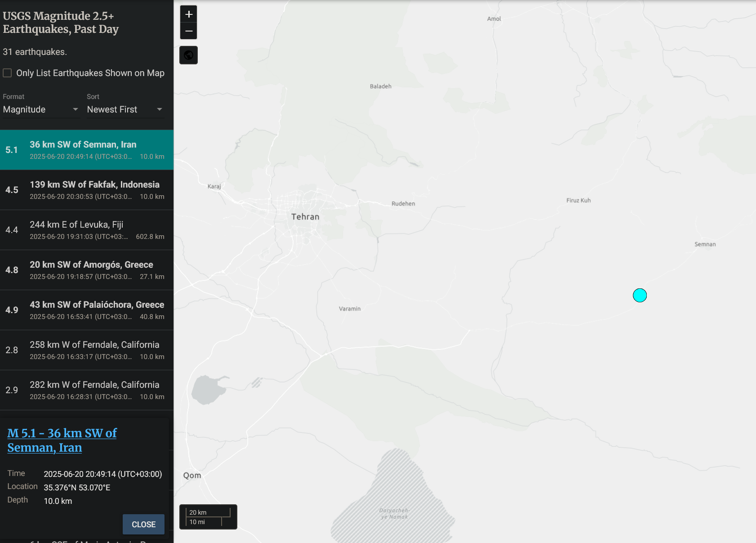Zoom out on the map
The height and width of the screenshot is (543, 756).
pos(189,31)
